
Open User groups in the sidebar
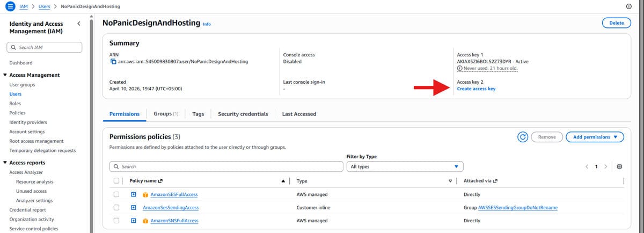pyautogui.click(x=22, y=85)
